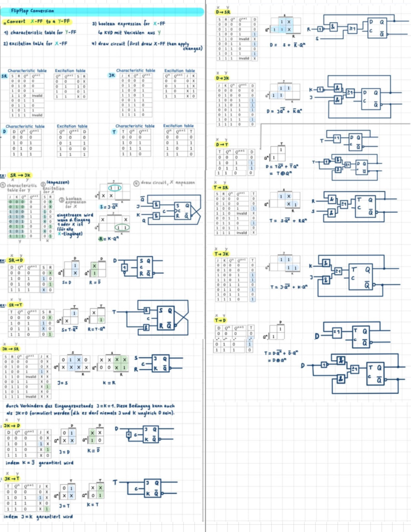Viewport: 411px width, 532px height.
Task: Click the equation 'D = S + R̄·Qⁿ'
Action: [x=287, y=45]
